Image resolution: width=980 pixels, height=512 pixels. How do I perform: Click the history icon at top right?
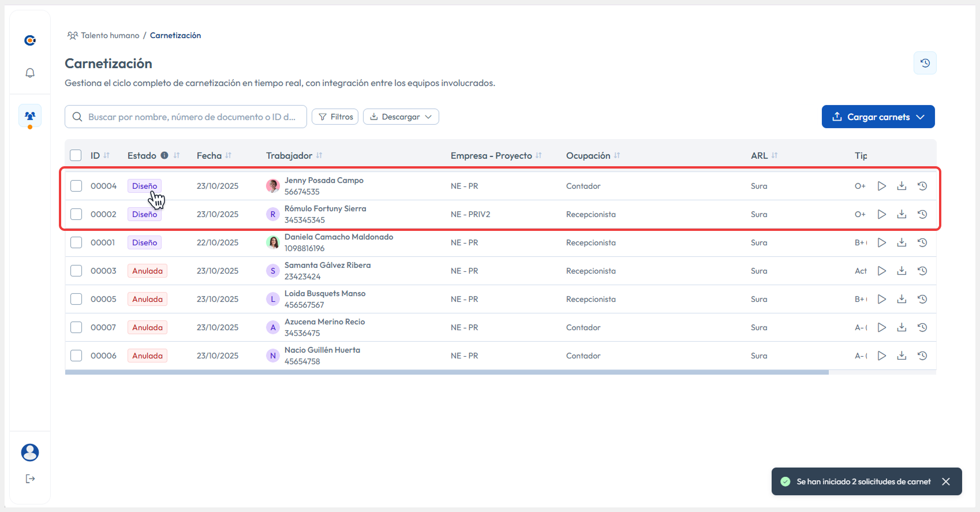pos(925,63)
